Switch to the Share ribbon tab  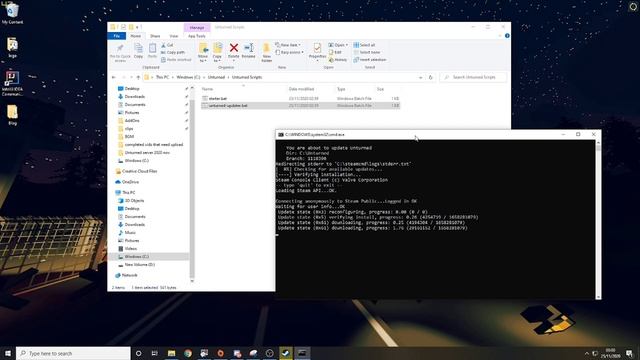[155, 36]
